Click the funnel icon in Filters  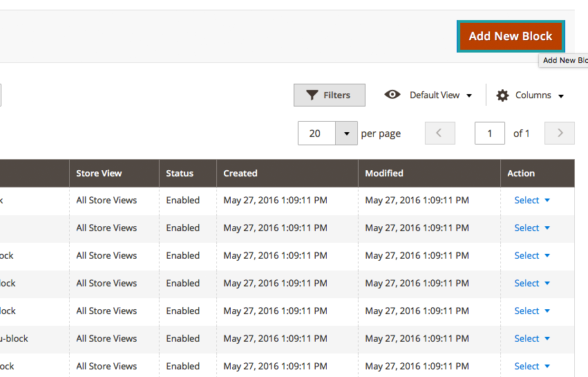coord(312,95)
